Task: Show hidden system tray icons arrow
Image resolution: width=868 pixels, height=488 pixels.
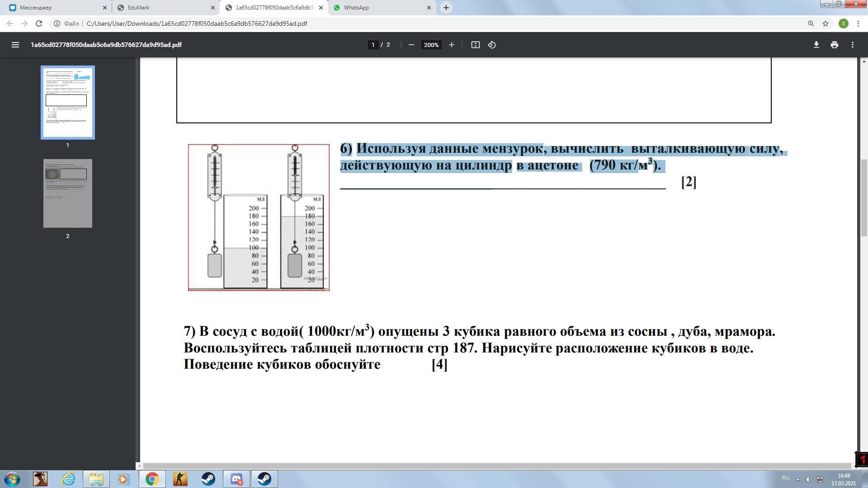Action: click(798, 479)
